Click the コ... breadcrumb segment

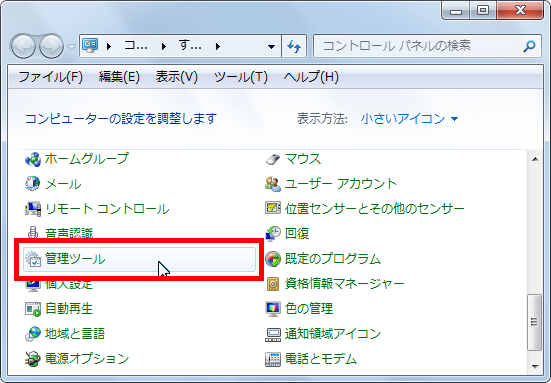[x=136, y=46]
